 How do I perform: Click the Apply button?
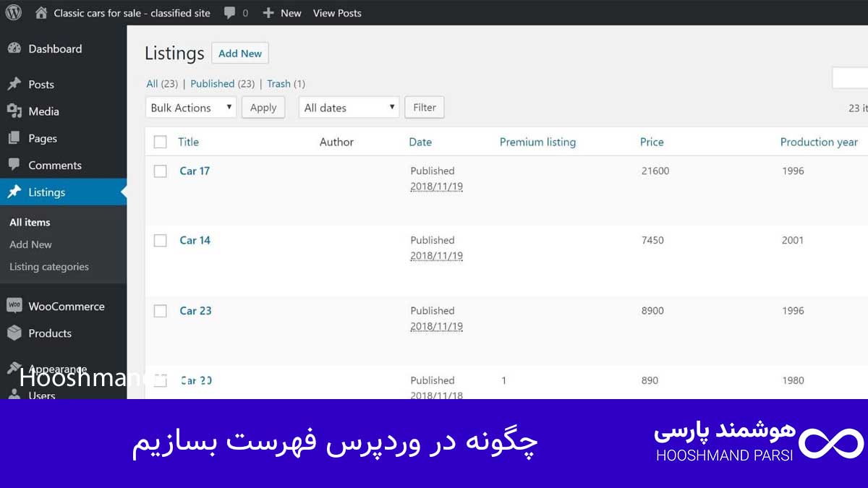click(263, 107)
